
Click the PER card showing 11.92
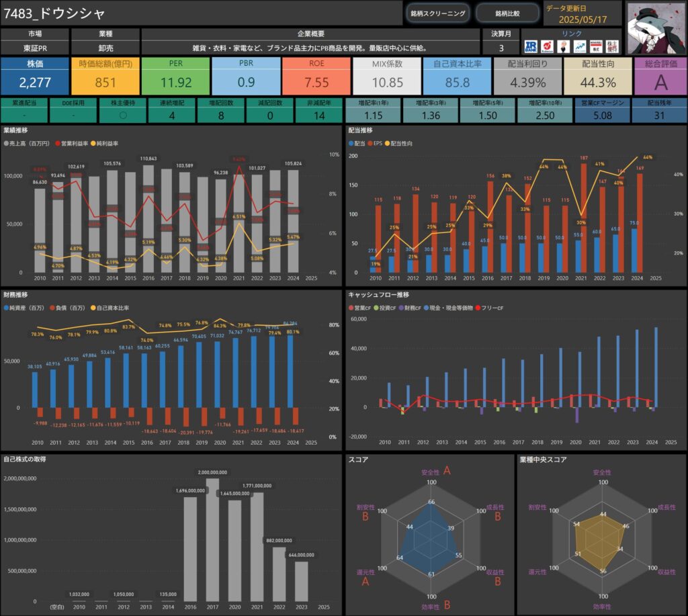tap(175, 76)
